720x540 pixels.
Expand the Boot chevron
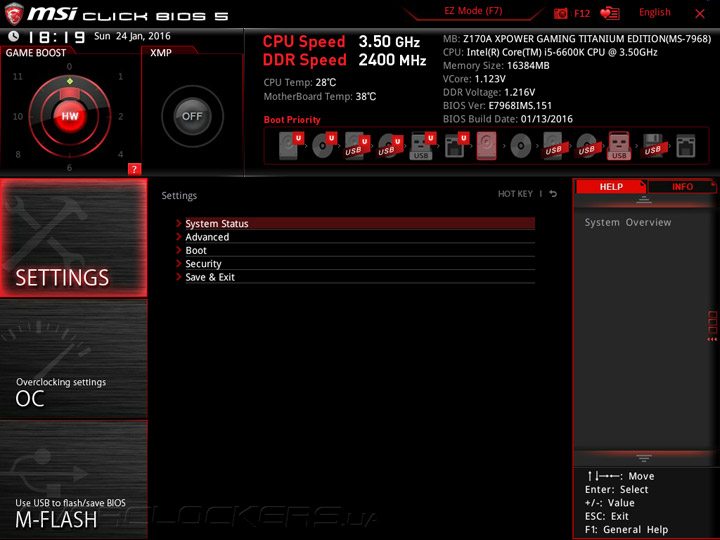[x=179, y=250]
